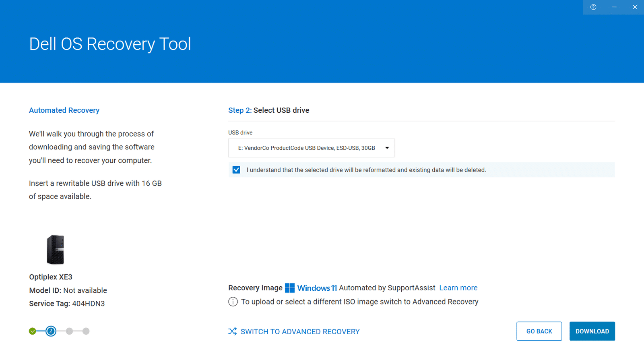Click the Dell OS Recovery Tool title
Image resolution: width=644 pixels, height=362 pixels.
(x=110, y=44)
